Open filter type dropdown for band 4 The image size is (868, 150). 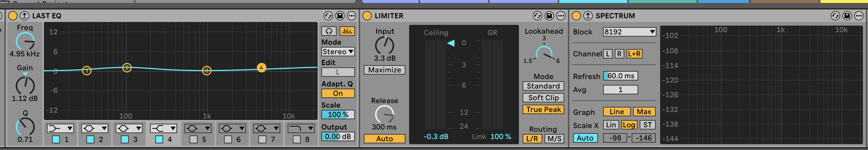[x=164, y=128]
